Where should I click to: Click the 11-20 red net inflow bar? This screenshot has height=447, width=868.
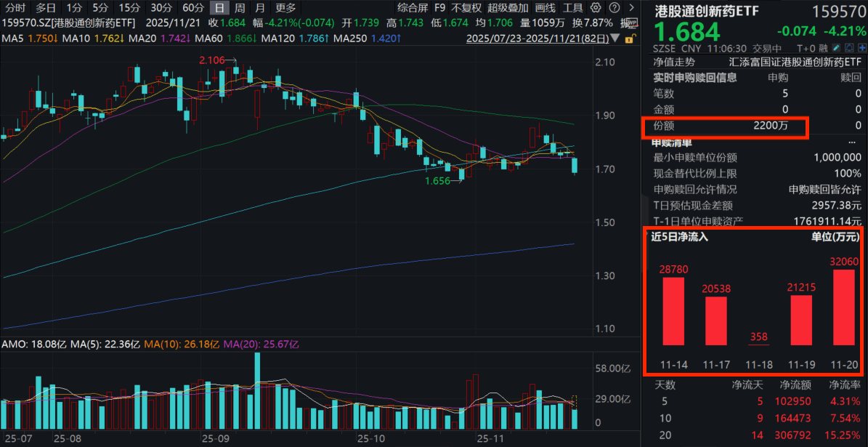[x=843, y=307]
